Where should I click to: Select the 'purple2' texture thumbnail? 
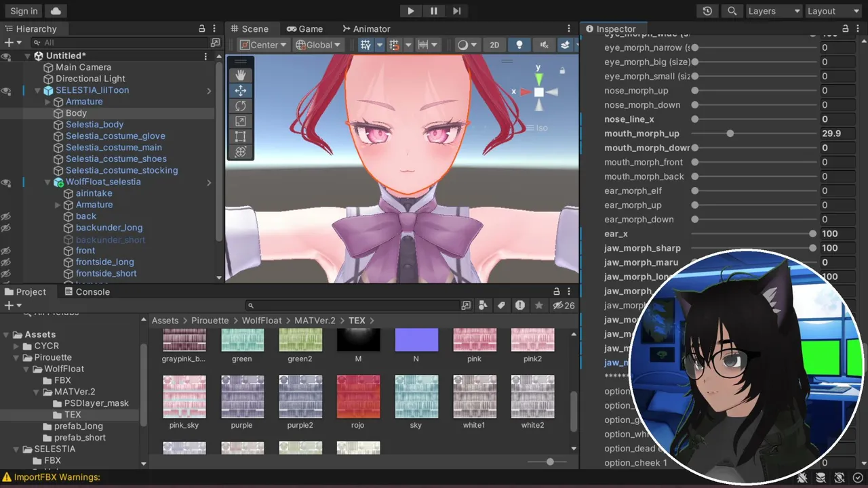click(x=300, y=396)
